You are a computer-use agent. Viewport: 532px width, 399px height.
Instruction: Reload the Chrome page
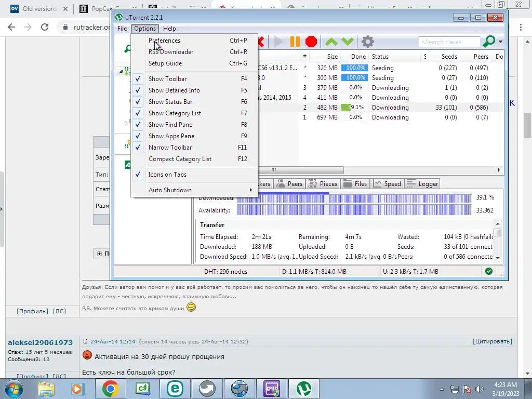click(45, 27)
